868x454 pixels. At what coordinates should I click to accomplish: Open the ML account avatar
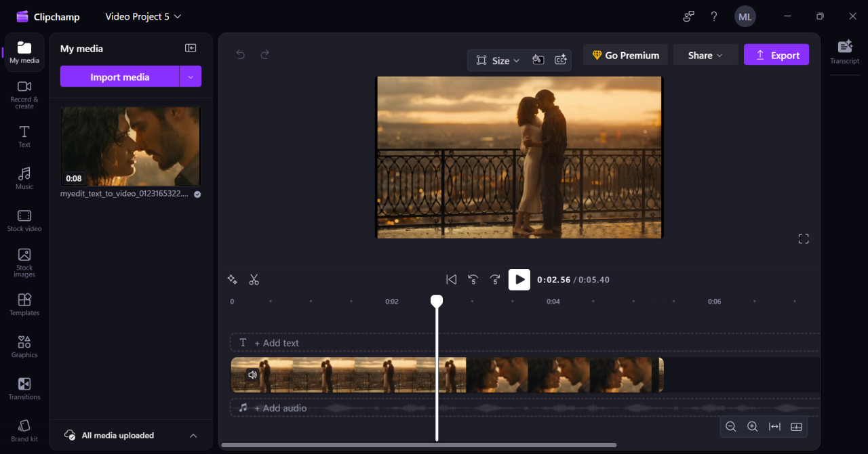pos(745,16)
